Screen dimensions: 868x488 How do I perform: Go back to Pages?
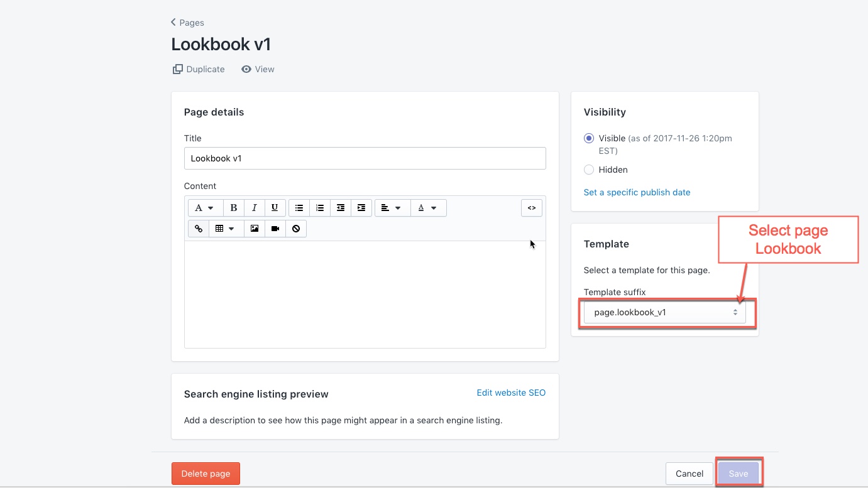(187, 23)
